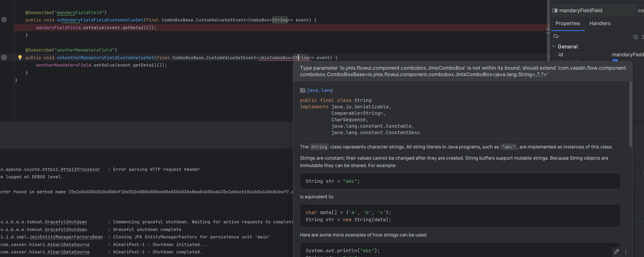
Task: Toggle the checked property checkbox below id
Action: tap(615, 61)
